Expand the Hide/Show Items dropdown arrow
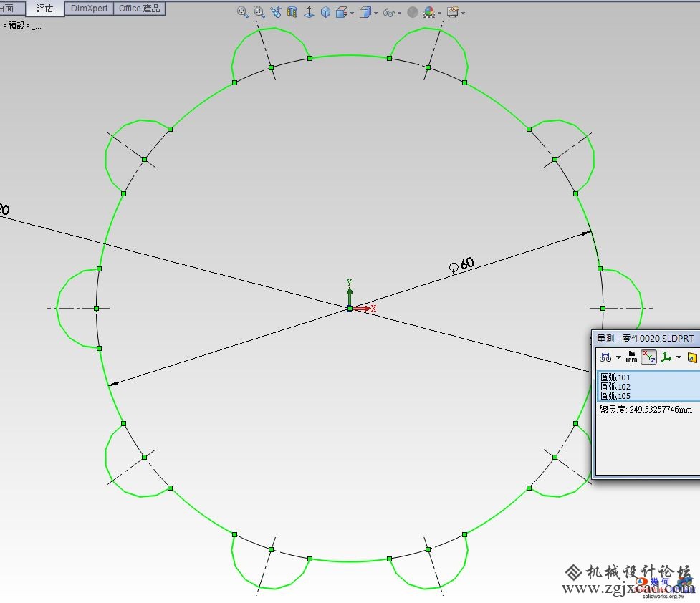This screenshot has height=603, width=700. pyautogui.click(x=399, y=13)
